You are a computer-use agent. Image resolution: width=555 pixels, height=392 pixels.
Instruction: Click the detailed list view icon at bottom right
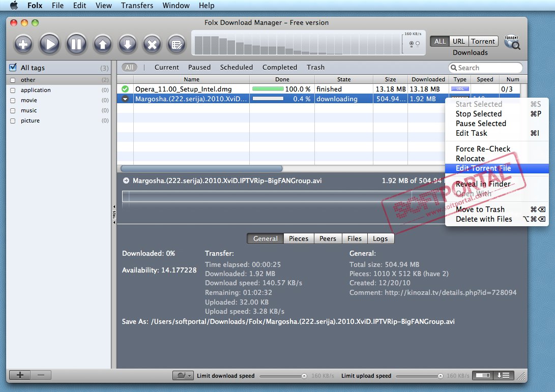pos(503,375)
